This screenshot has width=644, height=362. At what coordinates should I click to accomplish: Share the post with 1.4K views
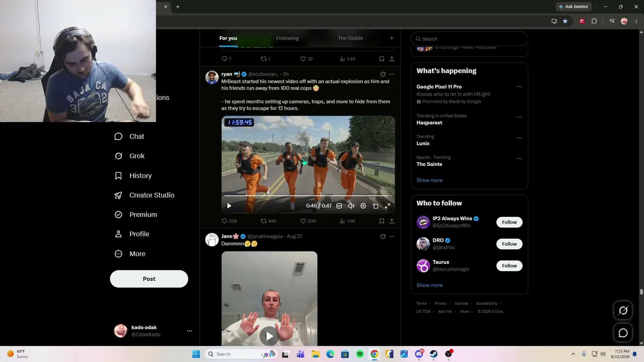click(392, 59)
